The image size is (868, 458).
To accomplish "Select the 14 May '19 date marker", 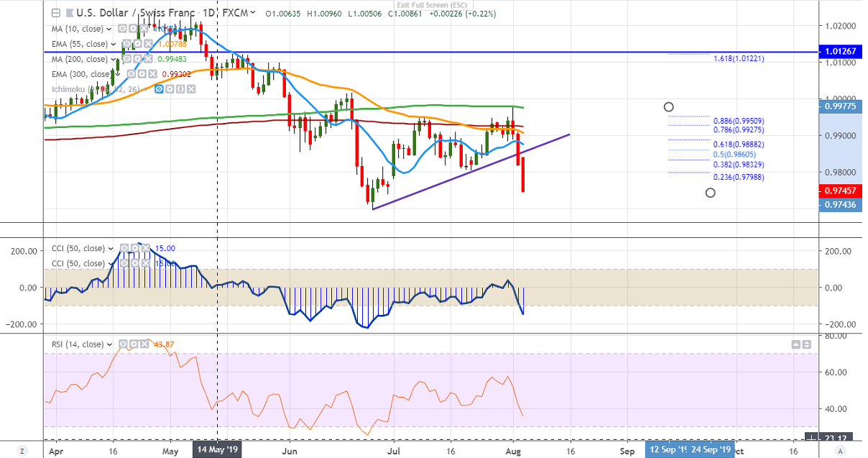I will [217, 449].
